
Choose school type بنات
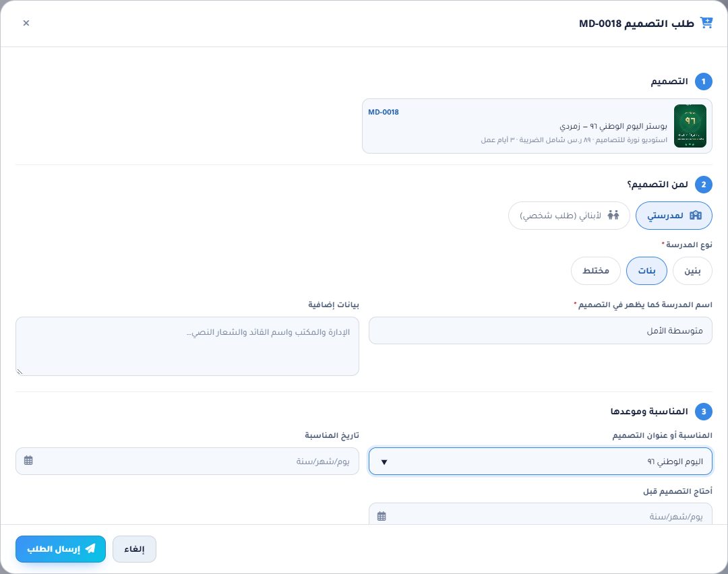click(x=646, y=271)
